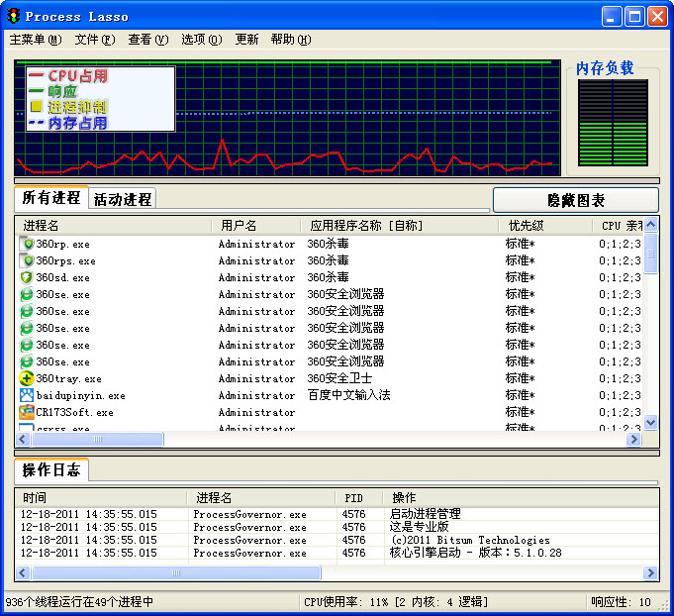Open the 主菜单 menu
Image resolution: width=674 pixels, height=616 pixels.
(x=35, y=40)
